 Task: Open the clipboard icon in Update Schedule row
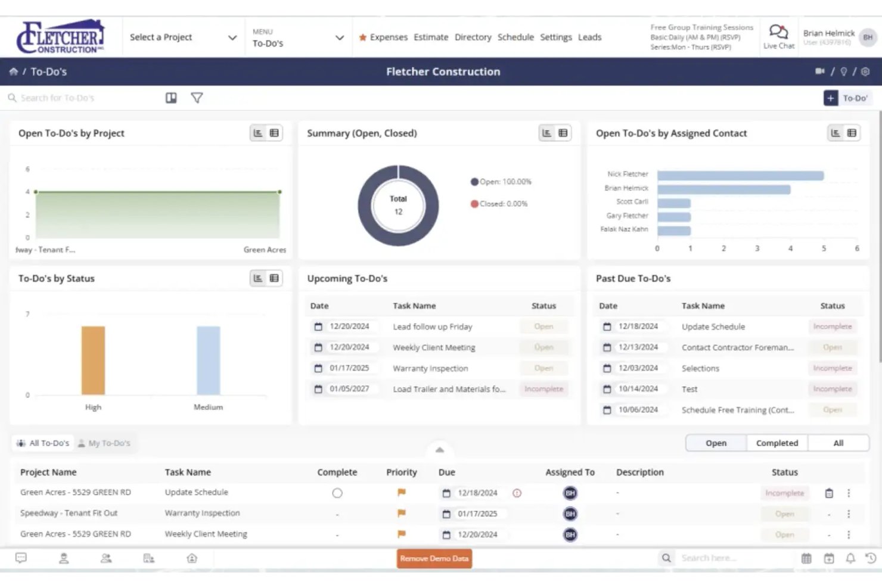click(x=829, y=493)
